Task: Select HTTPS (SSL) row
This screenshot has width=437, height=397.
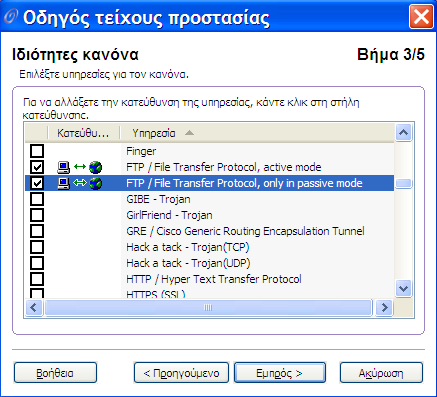Action: point(210,293)
